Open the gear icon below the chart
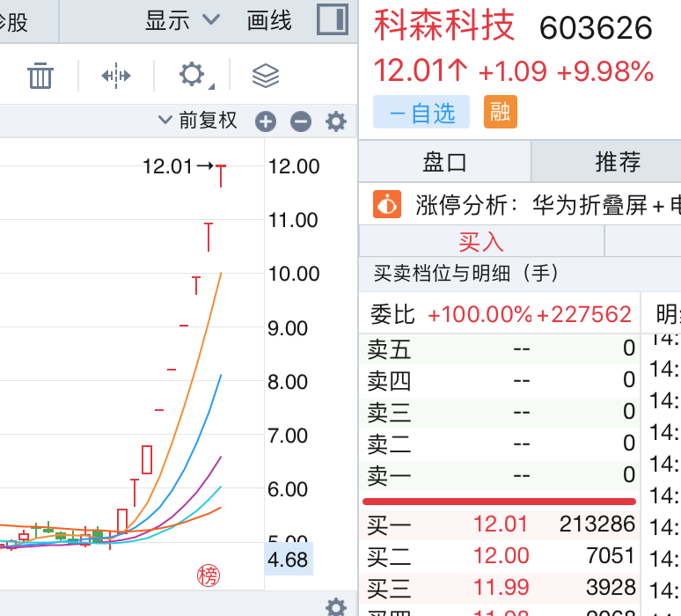 click(336, 607)
